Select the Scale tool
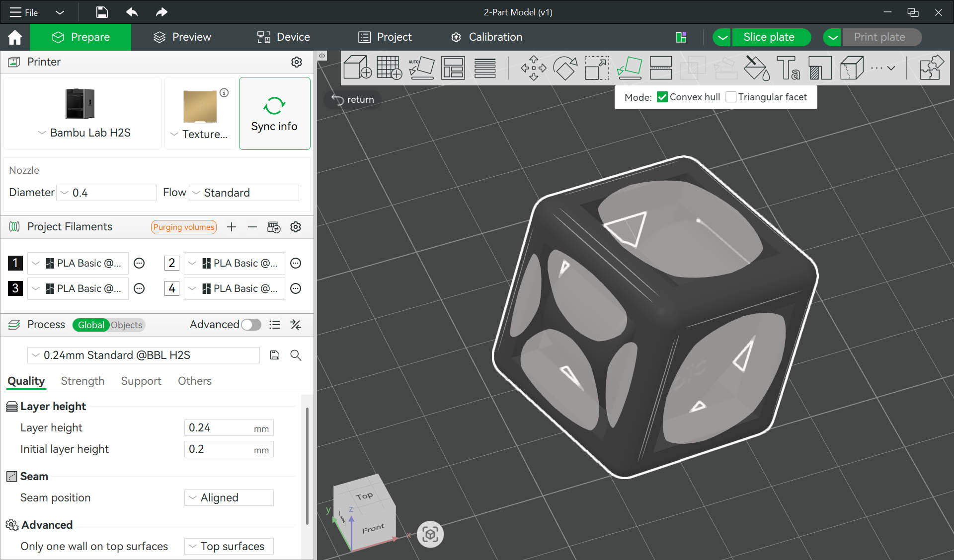 (597, 68)
